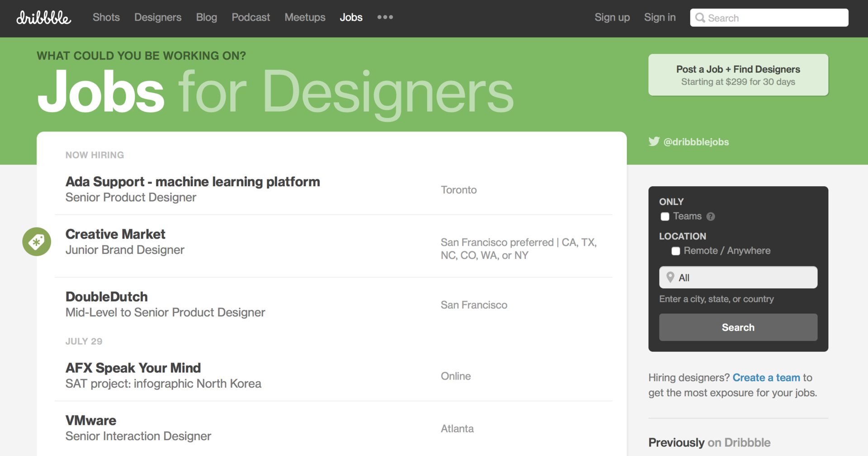
Task: Click SAT project: infographic North Korea
Action: [x=163, y=384]
